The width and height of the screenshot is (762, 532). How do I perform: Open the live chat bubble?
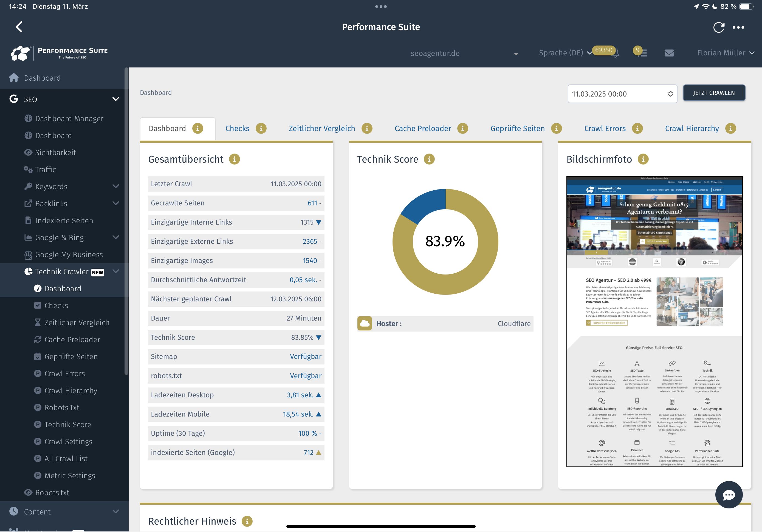click(729, 494)
